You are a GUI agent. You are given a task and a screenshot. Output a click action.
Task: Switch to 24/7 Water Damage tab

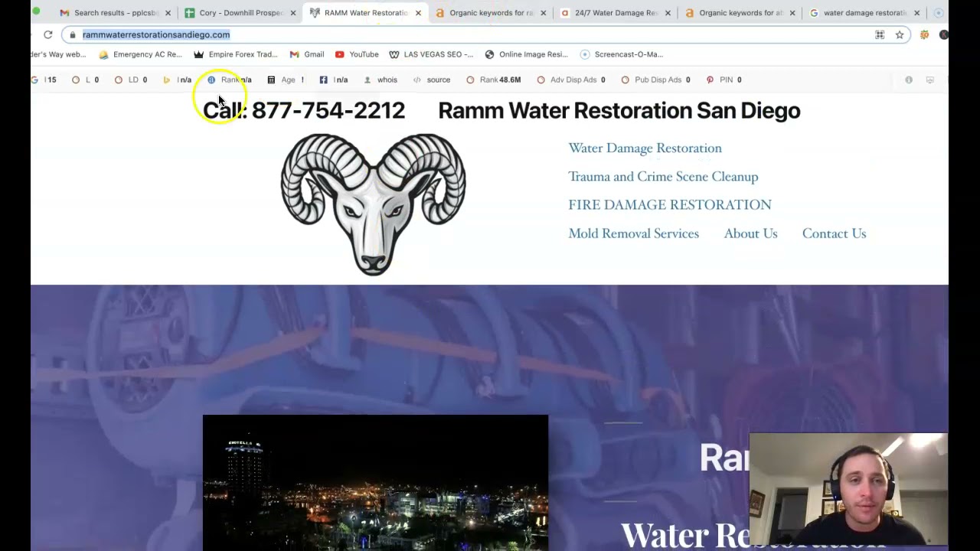click(616, 13)
